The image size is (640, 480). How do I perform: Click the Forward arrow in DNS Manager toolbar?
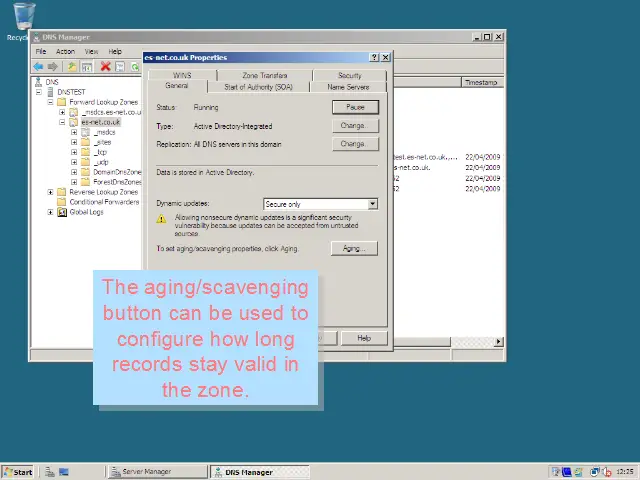point(53,67)
